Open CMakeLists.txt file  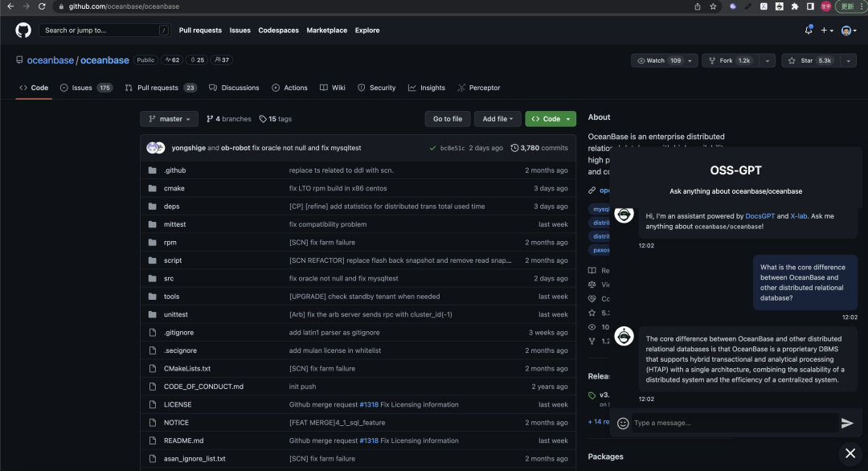coord(187,369)
